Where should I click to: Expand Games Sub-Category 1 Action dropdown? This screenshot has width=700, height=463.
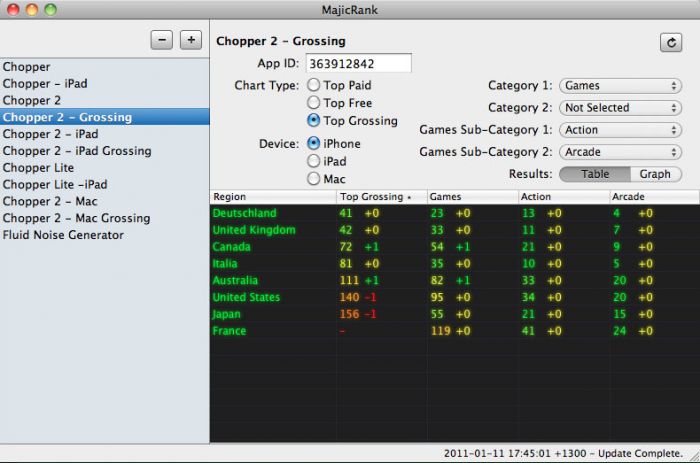[x=620, y=130]
